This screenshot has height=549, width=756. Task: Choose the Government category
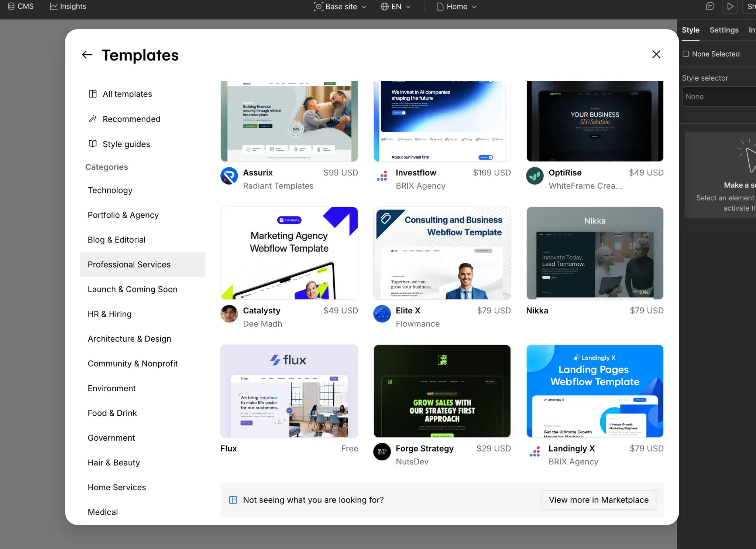142,438
